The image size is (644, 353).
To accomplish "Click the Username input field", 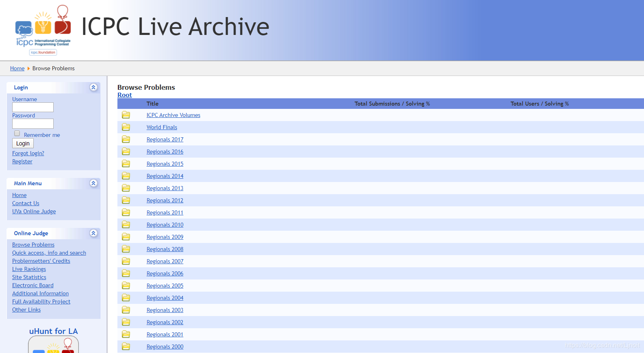I will coord(33,107).
